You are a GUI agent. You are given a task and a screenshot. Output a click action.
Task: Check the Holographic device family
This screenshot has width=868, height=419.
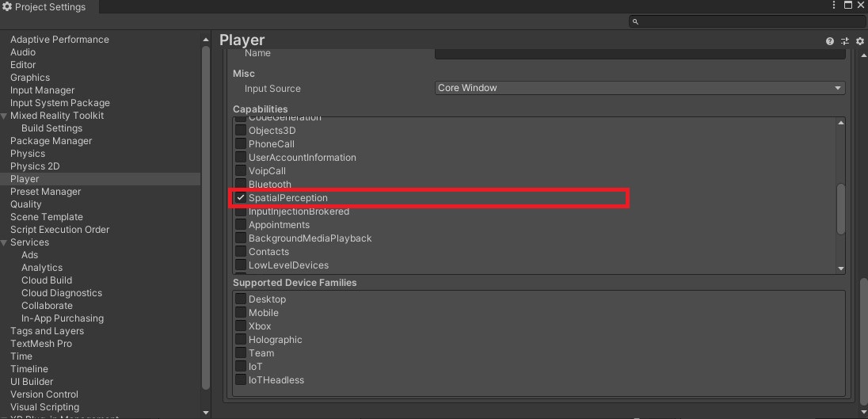click(241, 339)
